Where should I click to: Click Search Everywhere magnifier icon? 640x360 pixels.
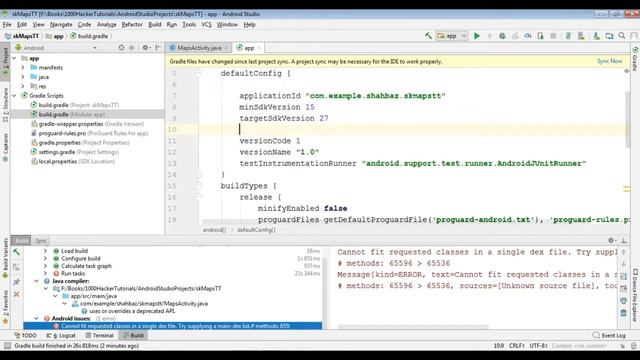pyautogui.click(x=622, y=36)
